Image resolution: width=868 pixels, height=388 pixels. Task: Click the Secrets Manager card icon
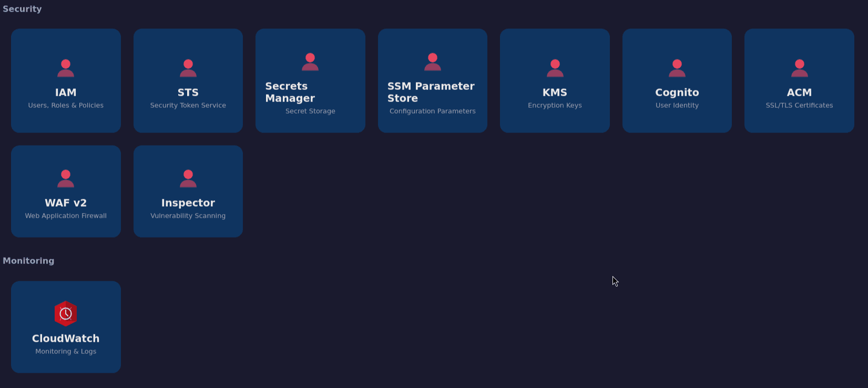310,62
